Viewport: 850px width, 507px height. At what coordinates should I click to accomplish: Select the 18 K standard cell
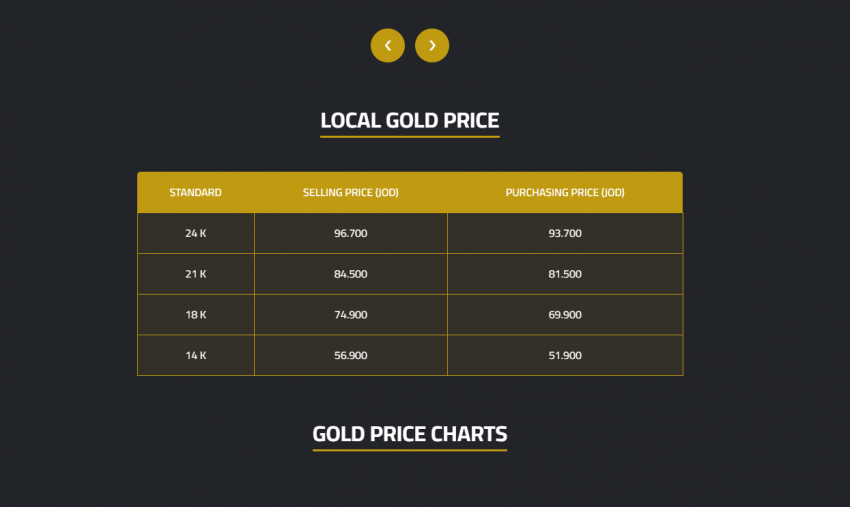click(196, 315)
